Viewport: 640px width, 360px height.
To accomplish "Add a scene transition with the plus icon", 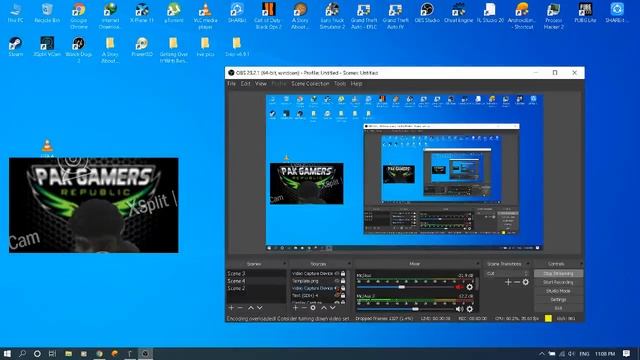I will click(x=508, y=282).
